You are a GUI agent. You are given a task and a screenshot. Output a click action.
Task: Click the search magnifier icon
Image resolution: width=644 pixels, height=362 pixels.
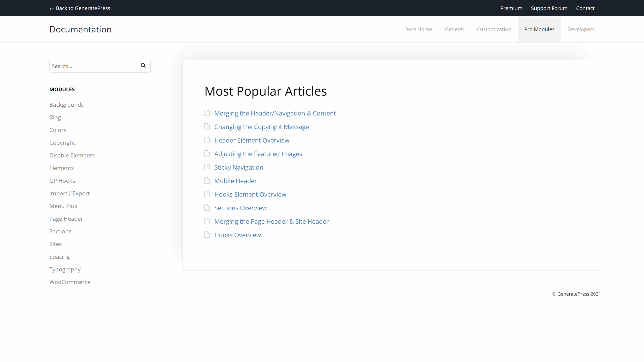pyautogui.click(x=143, y=65)
